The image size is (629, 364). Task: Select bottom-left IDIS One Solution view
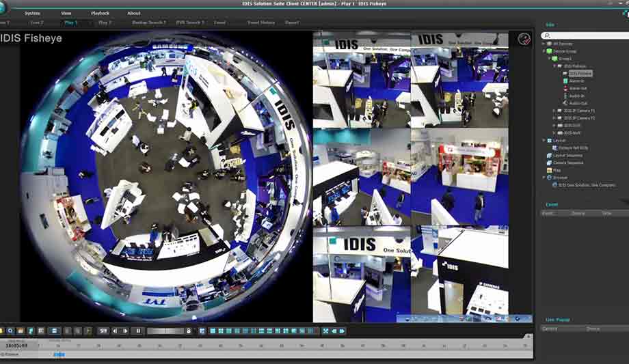point(362,275)
